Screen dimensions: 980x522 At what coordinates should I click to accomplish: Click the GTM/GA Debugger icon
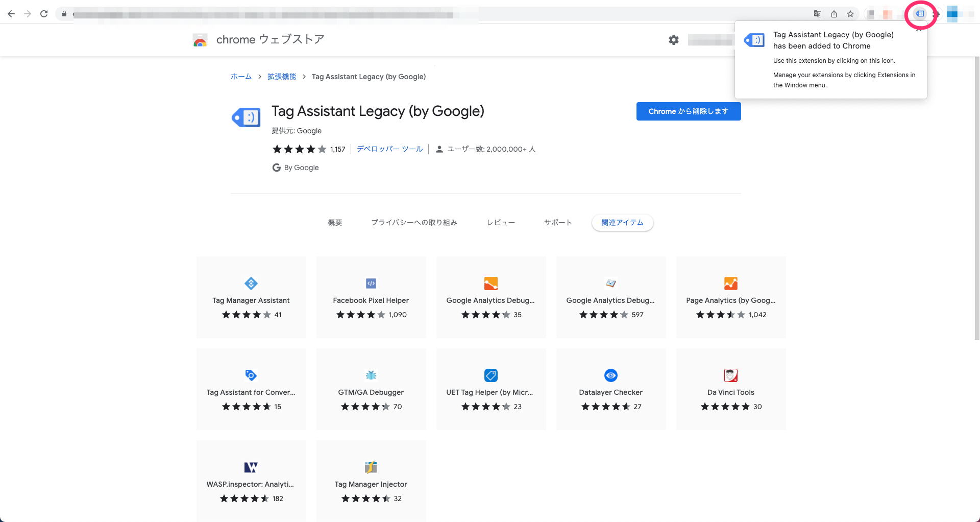[371, 375]
